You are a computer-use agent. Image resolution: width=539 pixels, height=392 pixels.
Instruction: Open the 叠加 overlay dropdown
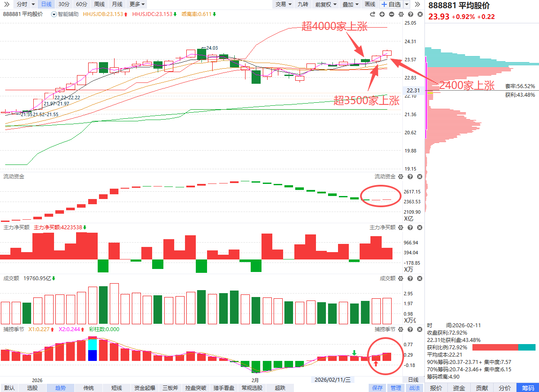pyautogui.click(x=351, y=4)
